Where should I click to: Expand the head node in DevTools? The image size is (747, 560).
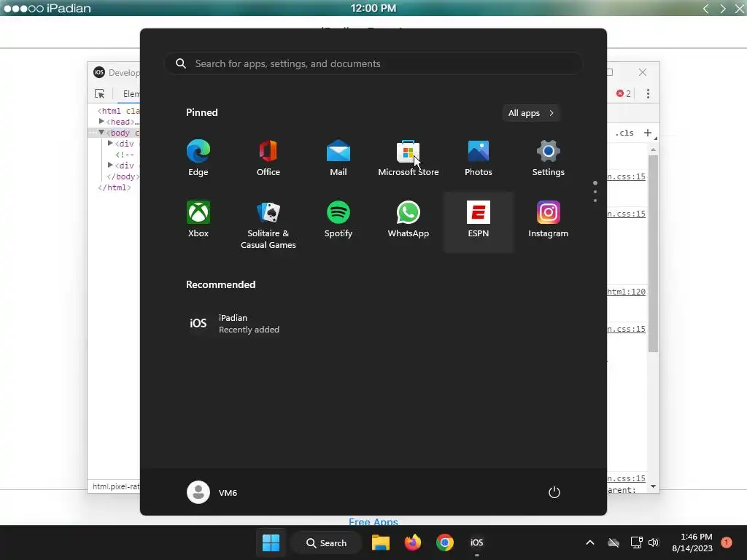coord(101,122)
